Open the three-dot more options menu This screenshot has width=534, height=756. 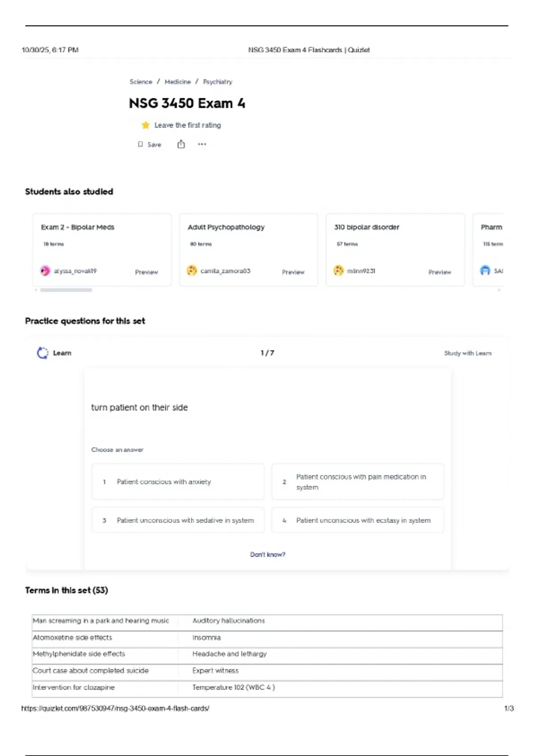(202, 144)
